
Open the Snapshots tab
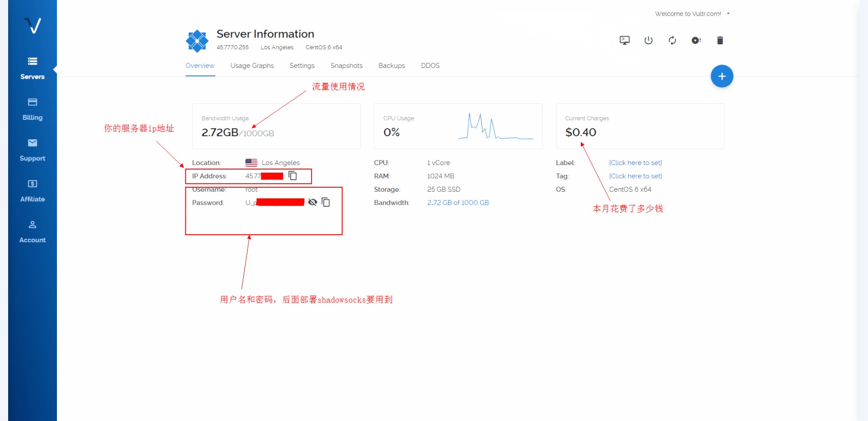(346, 66)
